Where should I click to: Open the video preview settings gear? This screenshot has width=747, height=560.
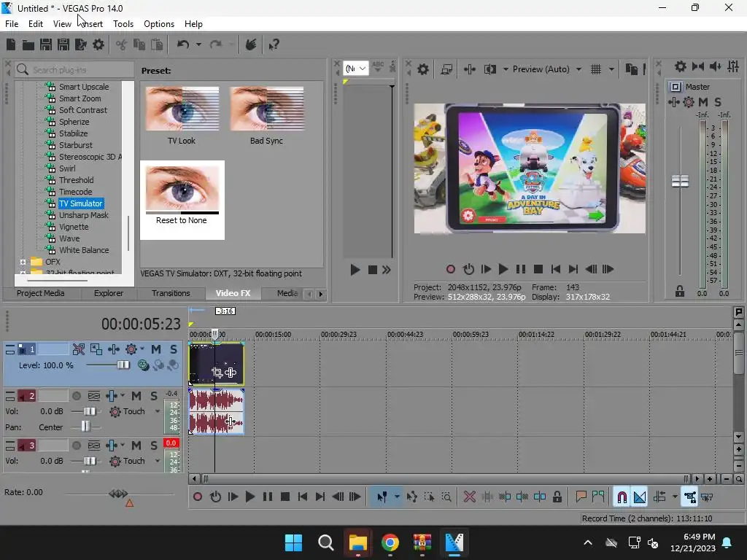tap(422, 69)
